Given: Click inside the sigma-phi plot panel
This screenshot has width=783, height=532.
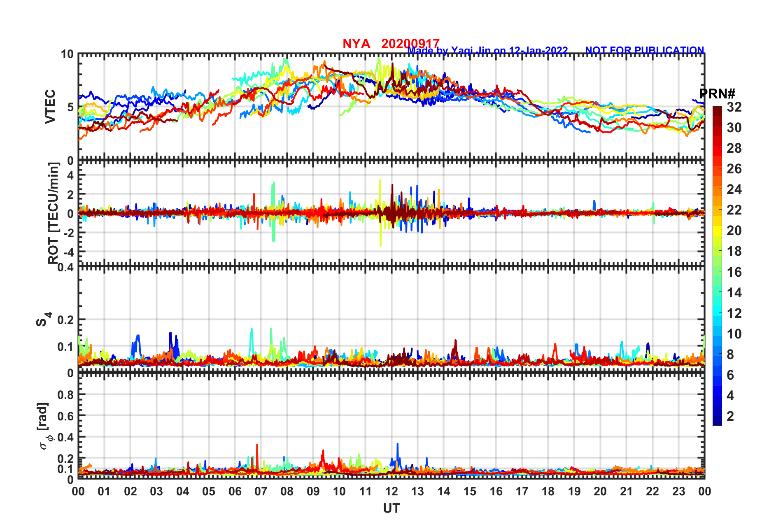Looking at the screenshot, I should pyautogui.click(x=391, y=426).
